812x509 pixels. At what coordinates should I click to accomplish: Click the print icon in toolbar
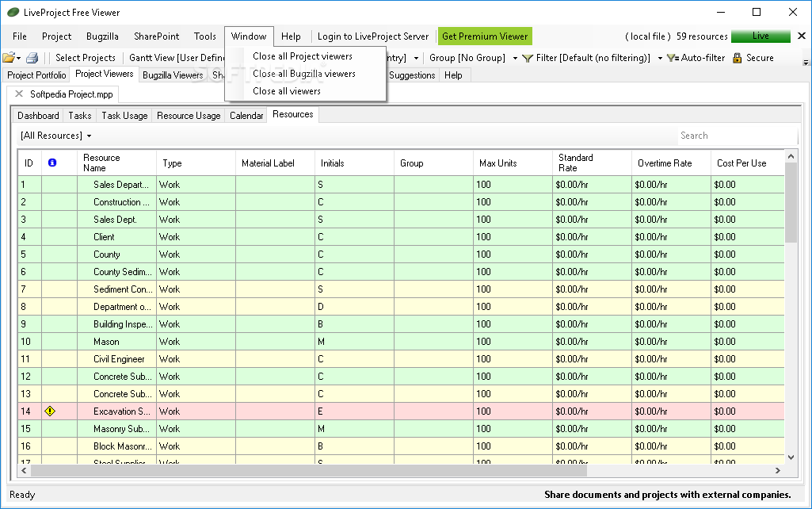(32, 58)
